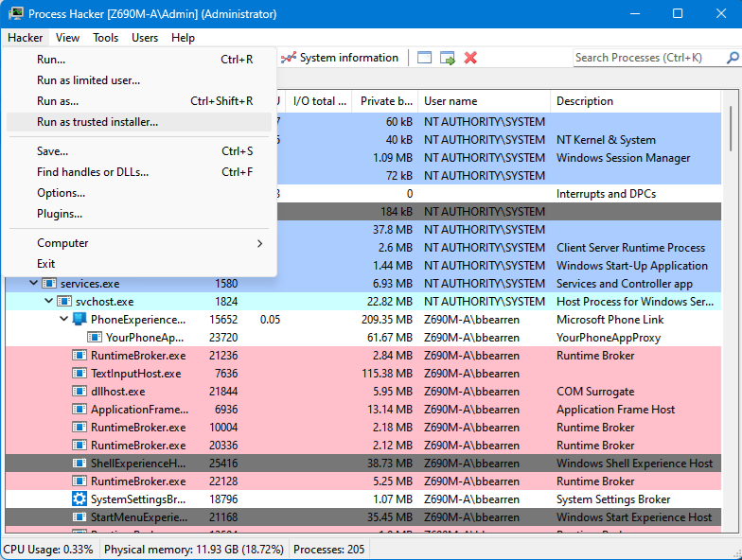Open the View menu
The image size is (742, 560).
67,38
